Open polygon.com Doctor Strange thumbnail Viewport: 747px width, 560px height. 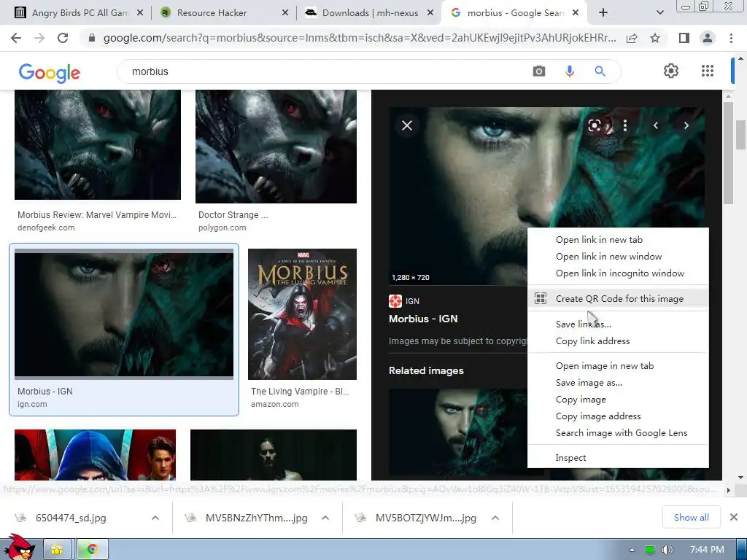pyautogui.click(x=276, y=146)
